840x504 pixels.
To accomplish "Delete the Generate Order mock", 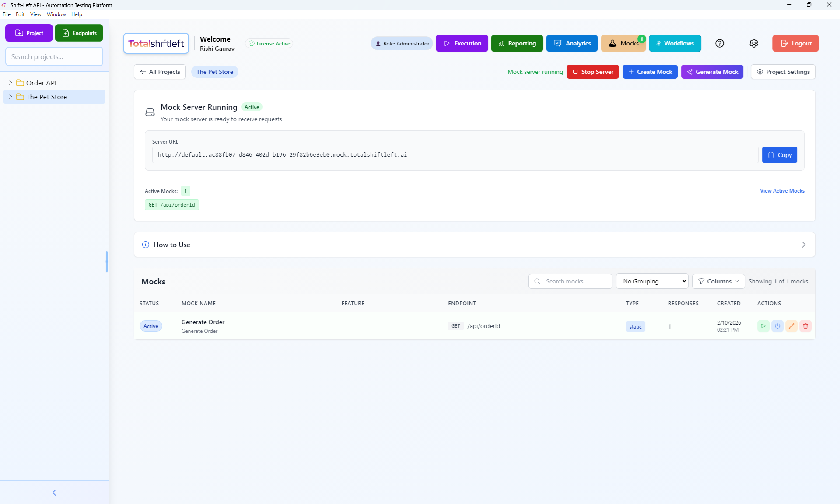I will click(805, 326).
